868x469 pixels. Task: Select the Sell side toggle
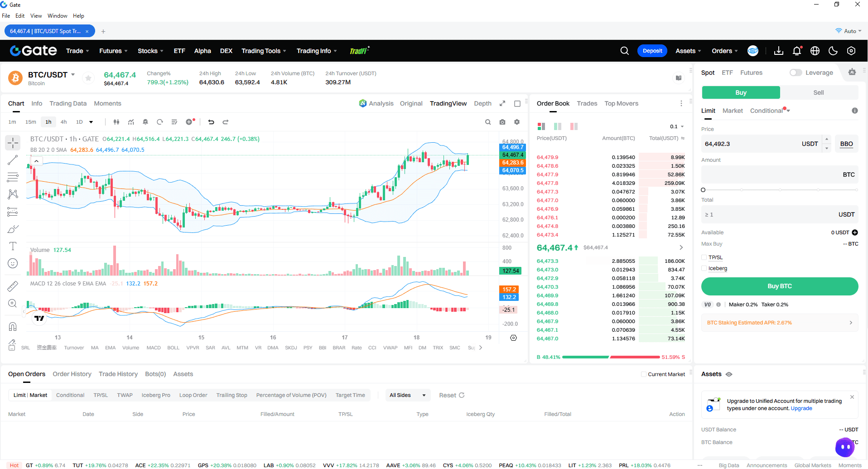click(819, 92)
